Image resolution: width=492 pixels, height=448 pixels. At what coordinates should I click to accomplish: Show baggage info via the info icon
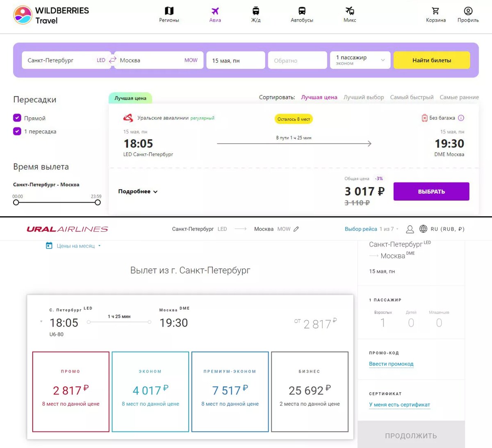pos(461,118)
